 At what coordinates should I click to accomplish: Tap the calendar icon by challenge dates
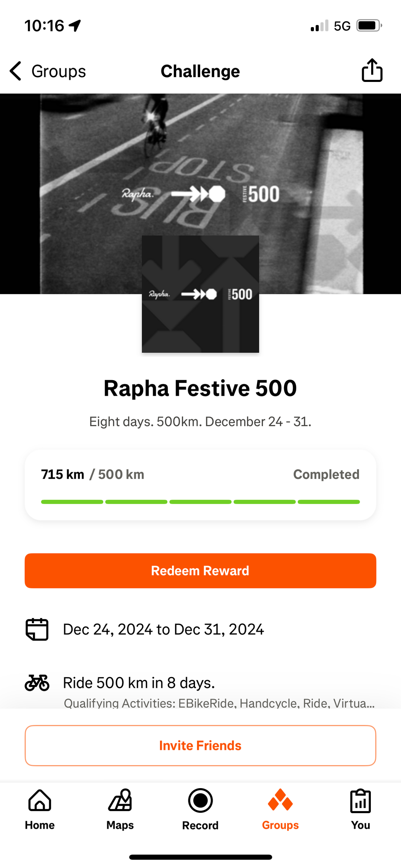37,629
